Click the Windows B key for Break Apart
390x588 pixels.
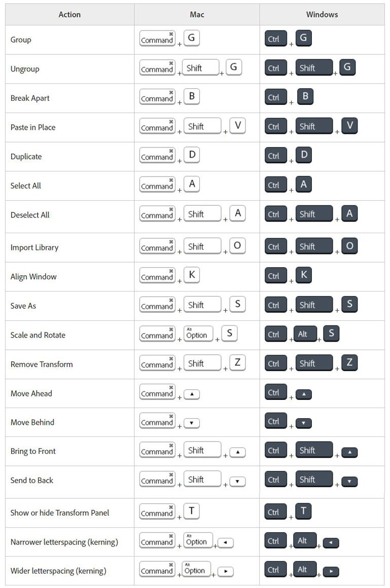tap(305, 96)
